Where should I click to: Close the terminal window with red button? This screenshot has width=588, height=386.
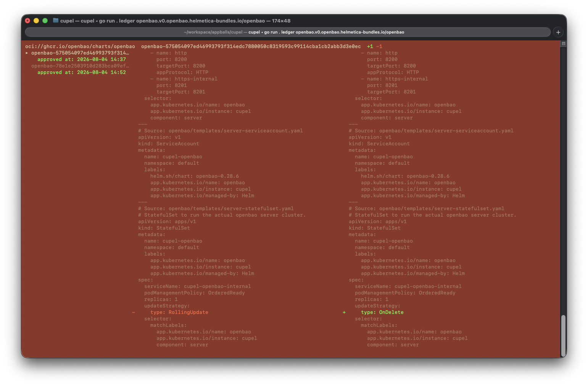click(x=27, y=21)
